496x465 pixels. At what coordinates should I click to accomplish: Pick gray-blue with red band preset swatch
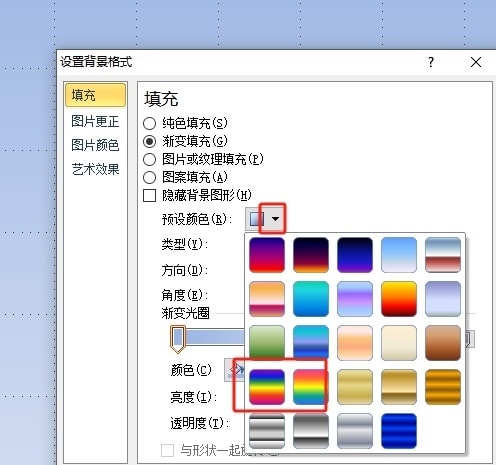point(443,255)
